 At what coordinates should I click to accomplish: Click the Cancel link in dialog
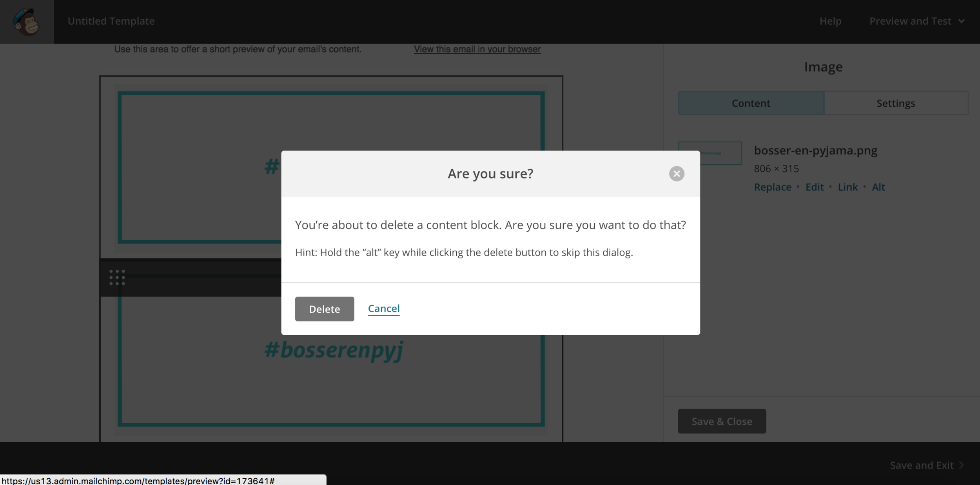383,309
